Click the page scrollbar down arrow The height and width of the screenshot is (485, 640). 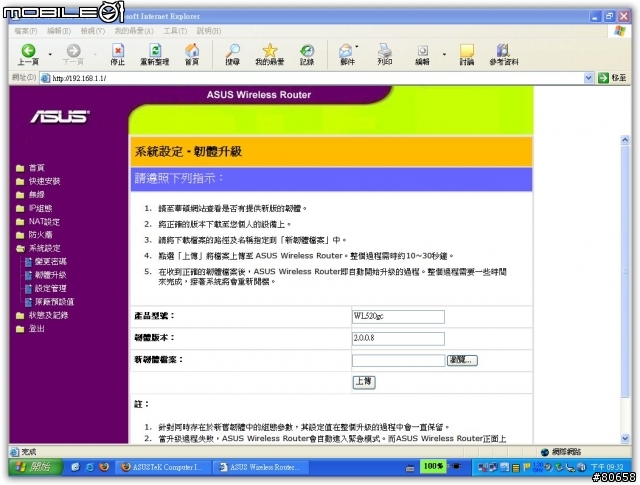tap(625, 438)
